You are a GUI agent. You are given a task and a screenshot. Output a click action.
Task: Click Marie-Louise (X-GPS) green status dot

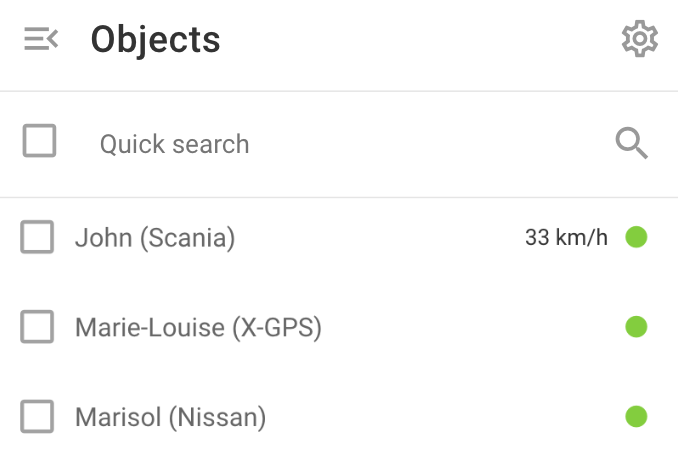636,327
